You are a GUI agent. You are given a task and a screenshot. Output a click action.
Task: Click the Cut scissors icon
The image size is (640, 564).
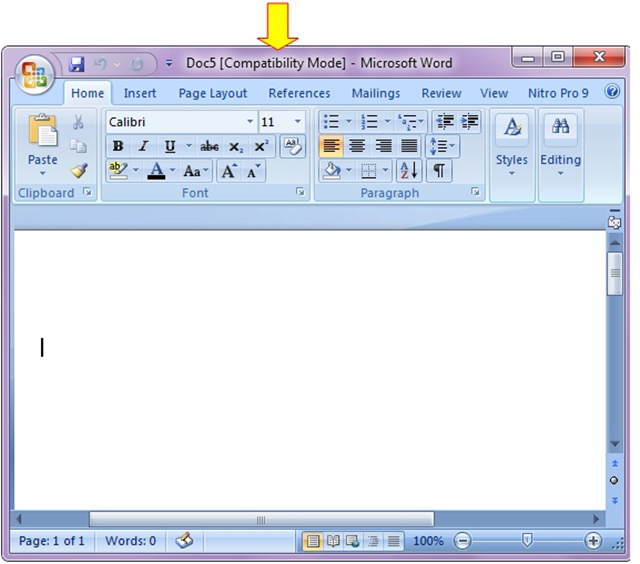[x=78, y=122]
